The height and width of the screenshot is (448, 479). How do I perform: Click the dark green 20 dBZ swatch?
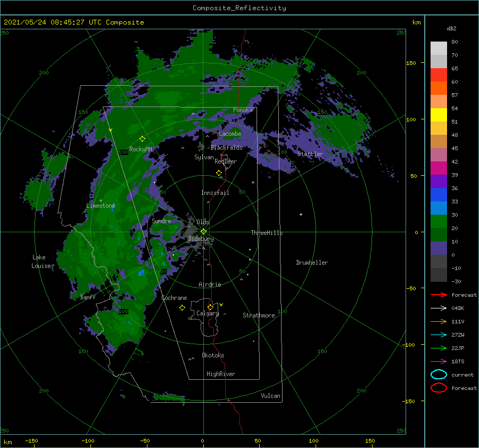(x=439, y=234)
